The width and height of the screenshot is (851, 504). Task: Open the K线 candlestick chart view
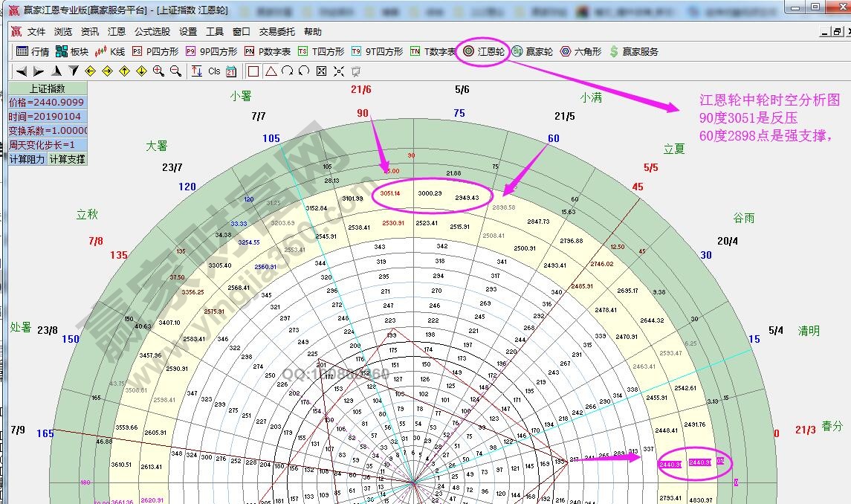(x=110, y=52)
